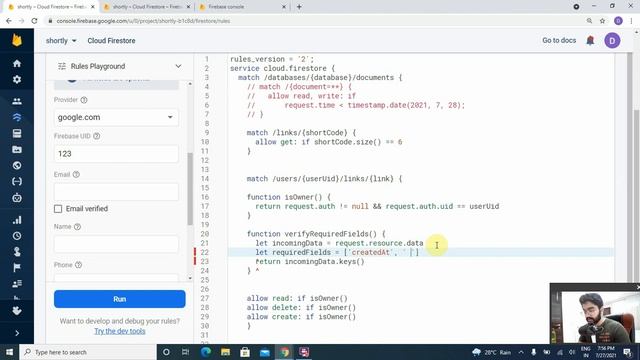Open account avatar D in Firebase header
640x360 pixels.
[x=612, y=40]
